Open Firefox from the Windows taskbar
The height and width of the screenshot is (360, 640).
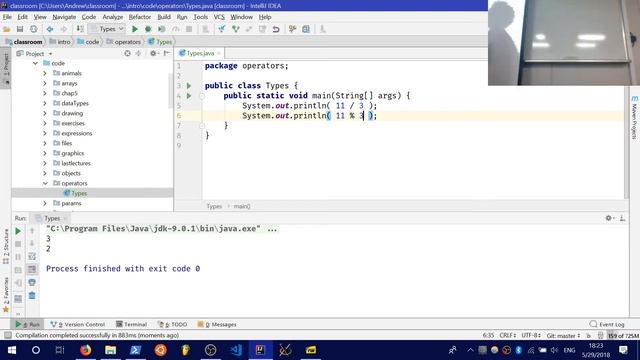[86, 350]
